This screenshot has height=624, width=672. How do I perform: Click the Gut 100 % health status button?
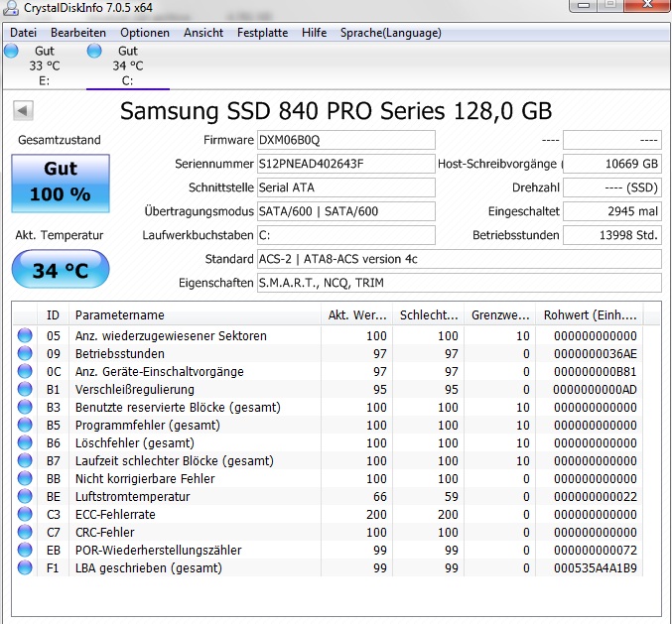[x=61, y=184]
